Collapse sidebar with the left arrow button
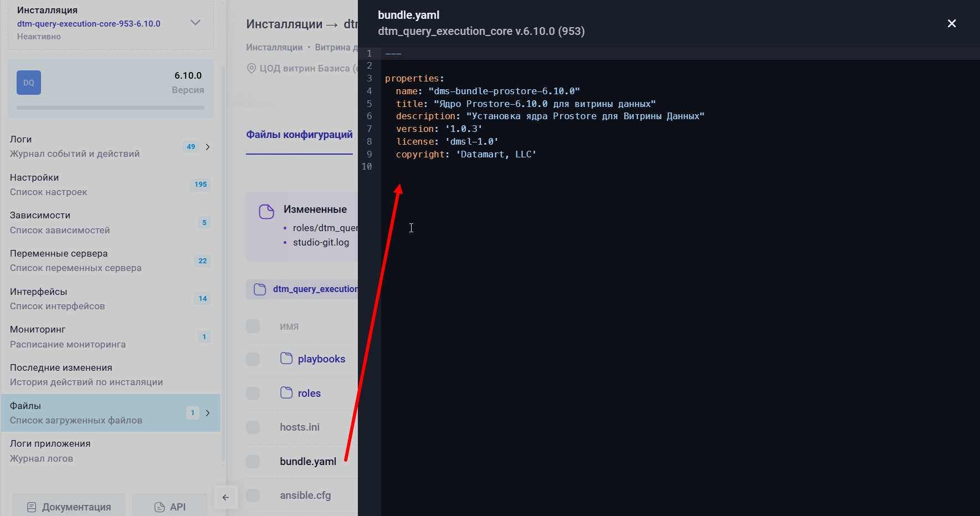The height and width of the screenshot is (516, 980). click(225, 497)
